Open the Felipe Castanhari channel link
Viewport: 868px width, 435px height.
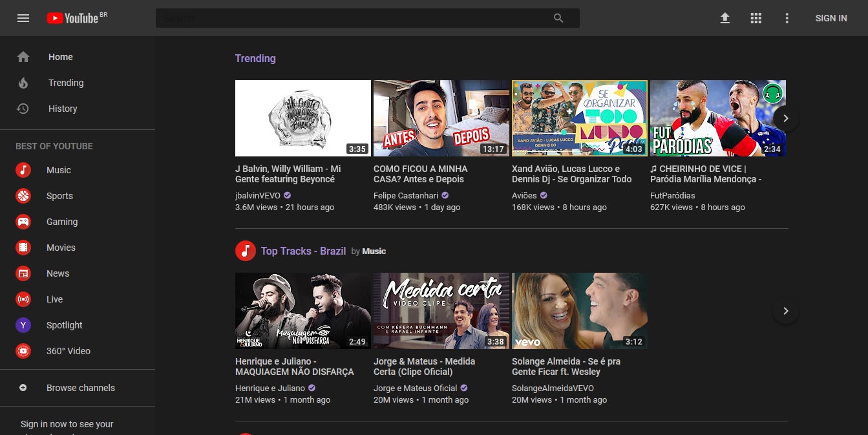tap(406, 195)
